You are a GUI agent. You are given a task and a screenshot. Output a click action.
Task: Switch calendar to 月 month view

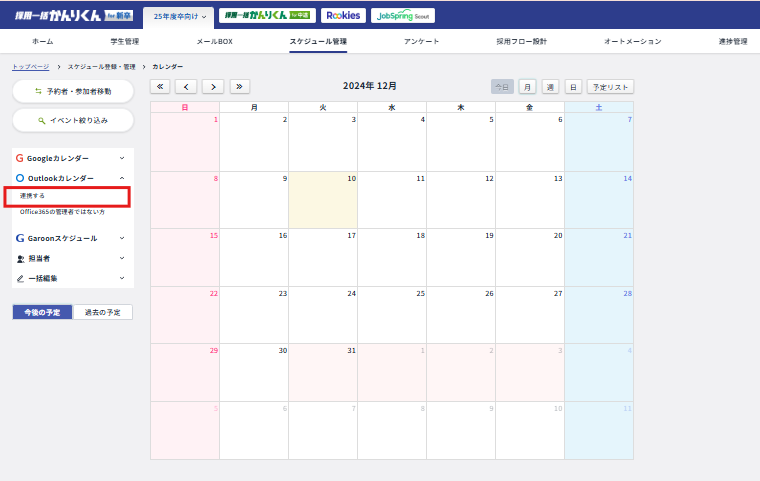(x=527, y=87)
